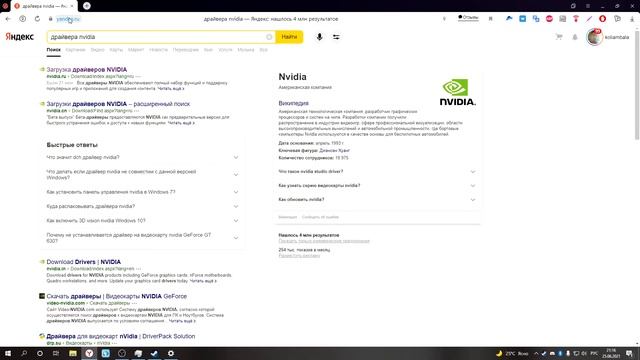Viewport: 640px width, 360px height.
Task: Click the Яндекс logo
Action: point(20,37)
